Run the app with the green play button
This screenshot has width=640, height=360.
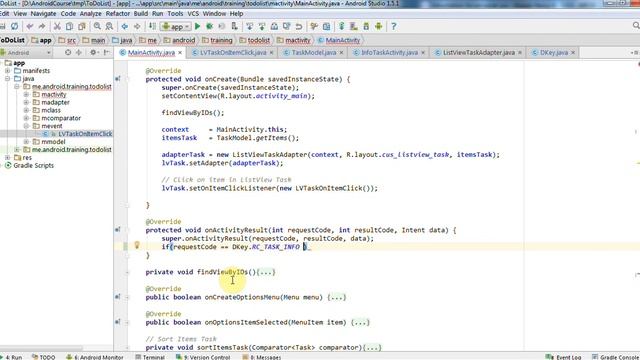click(198, 27)
